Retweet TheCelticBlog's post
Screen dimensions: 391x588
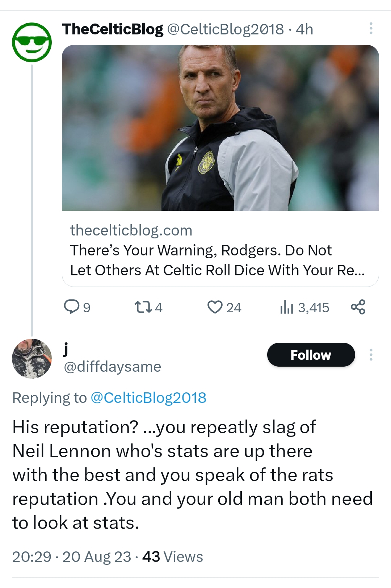143,307
